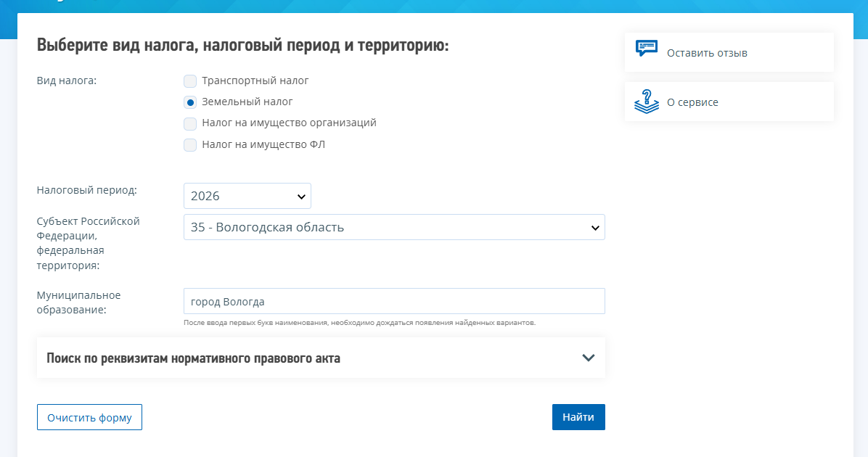868x457 pixels.
Task: Open the Субъект Российской Федерации dropdown
Action: point(394,227)
